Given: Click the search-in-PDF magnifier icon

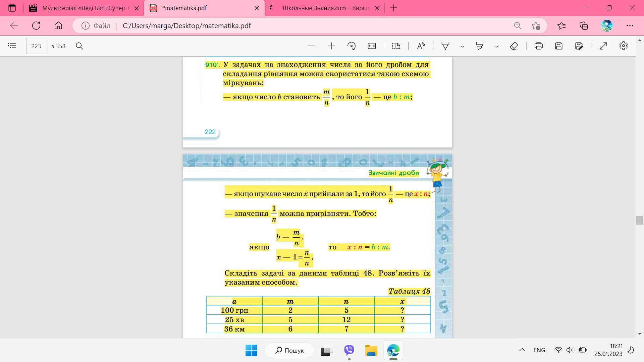Looking at the screenshot, I should (x=79, y=46).
